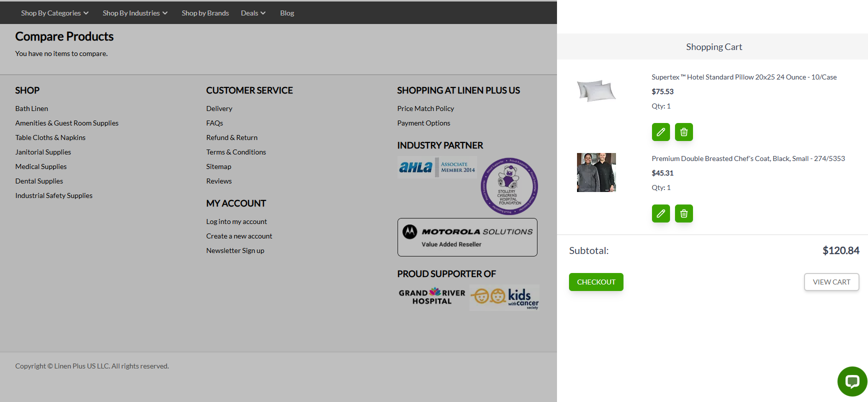
Task: Read the Refund & Return policy
Action: pos(231,137)
